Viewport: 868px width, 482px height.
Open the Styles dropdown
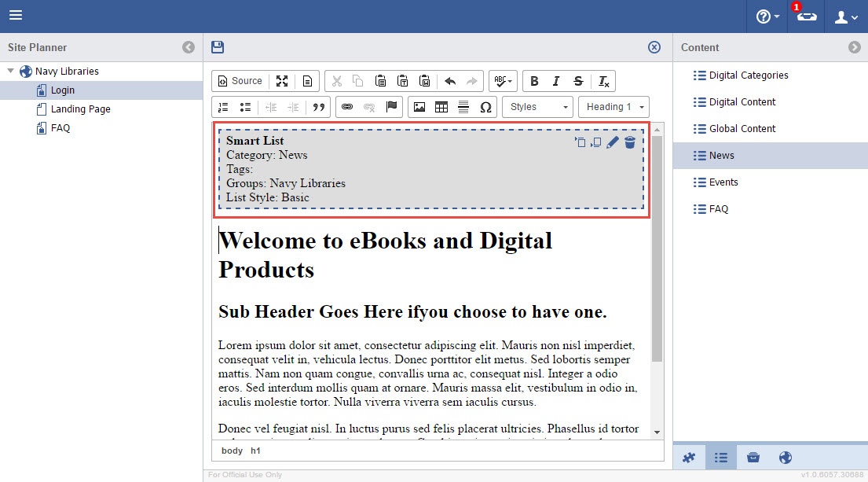537,107
